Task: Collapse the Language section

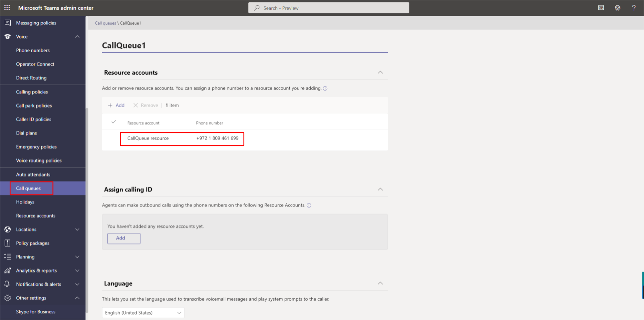Action: [380, 283]
